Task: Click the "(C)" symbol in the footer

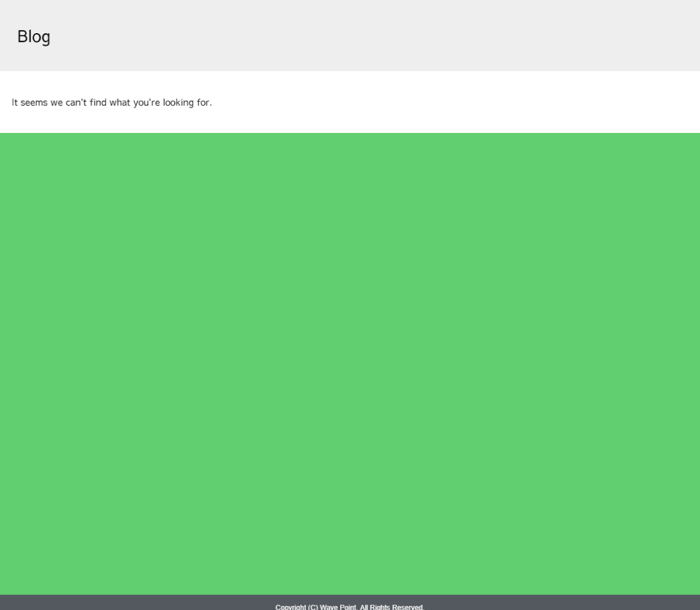Action: coord(313,607)
